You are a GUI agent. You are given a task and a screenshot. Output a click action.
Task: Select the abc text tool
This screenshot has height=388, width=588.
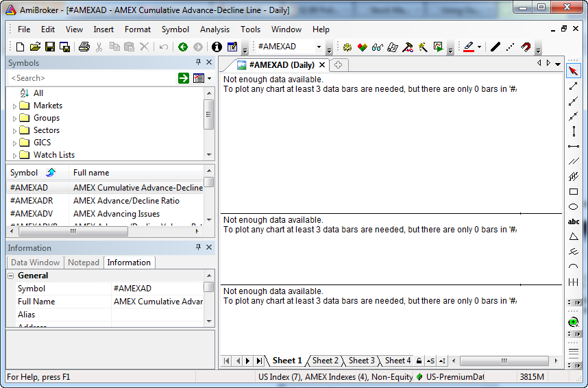pyautogui.click(x=574, y=222)
